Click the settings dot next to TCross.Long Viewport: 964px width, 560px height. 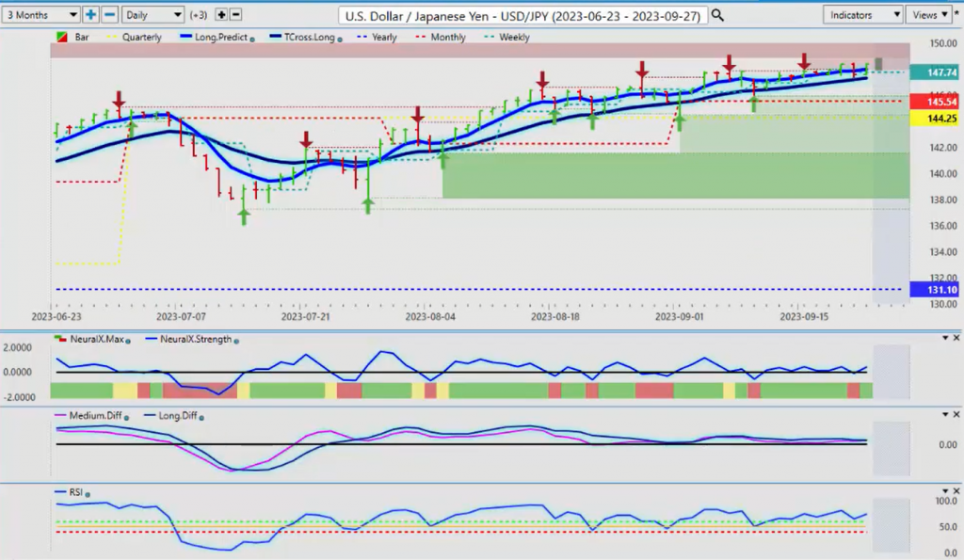coord(340,39)
